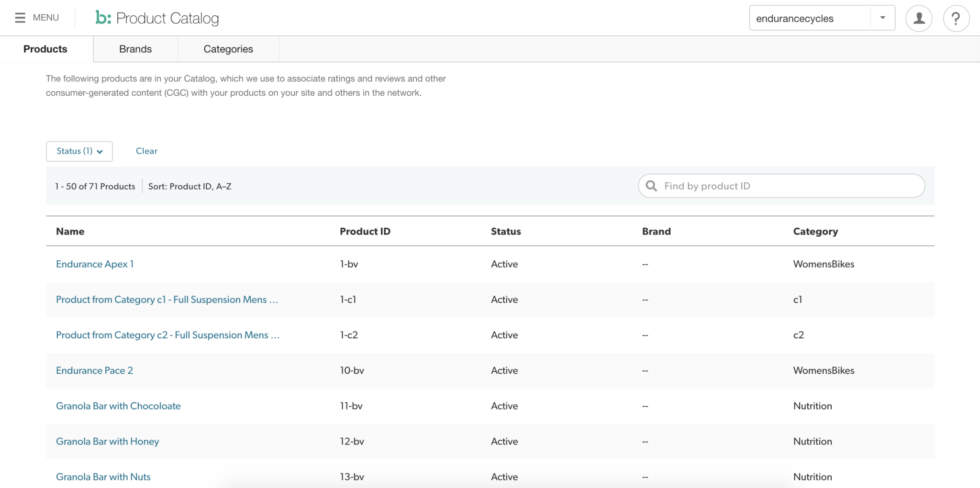Expand the Status (1) filter dropdown
Screen dimensions: 980x488
[x=79, y=151]
